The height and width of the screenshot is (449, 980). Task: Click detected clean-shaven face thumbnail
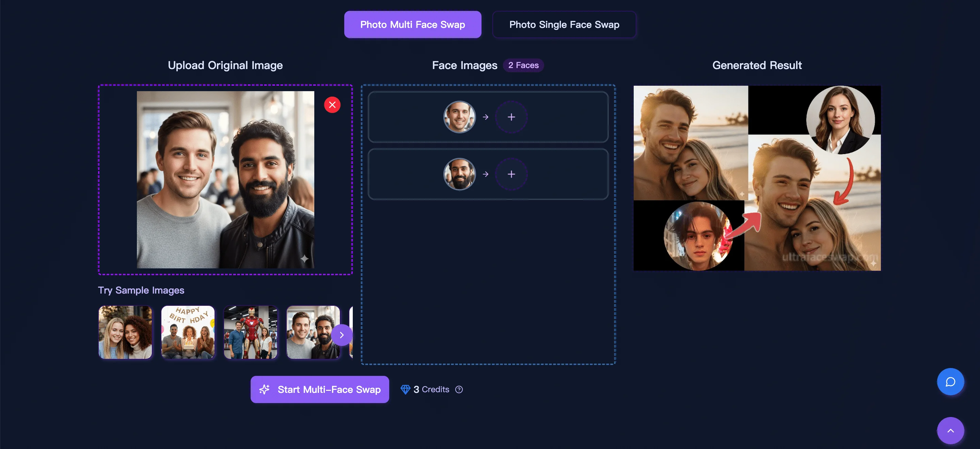pos(459,117)
